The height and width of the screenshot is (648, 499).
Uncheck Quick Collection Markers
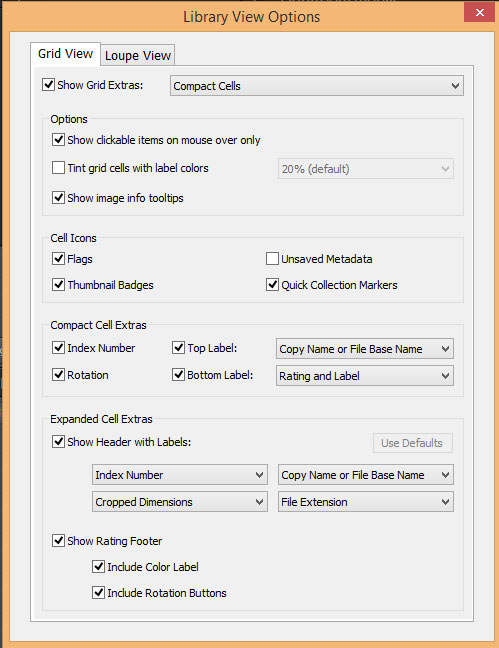click(272, 285)
